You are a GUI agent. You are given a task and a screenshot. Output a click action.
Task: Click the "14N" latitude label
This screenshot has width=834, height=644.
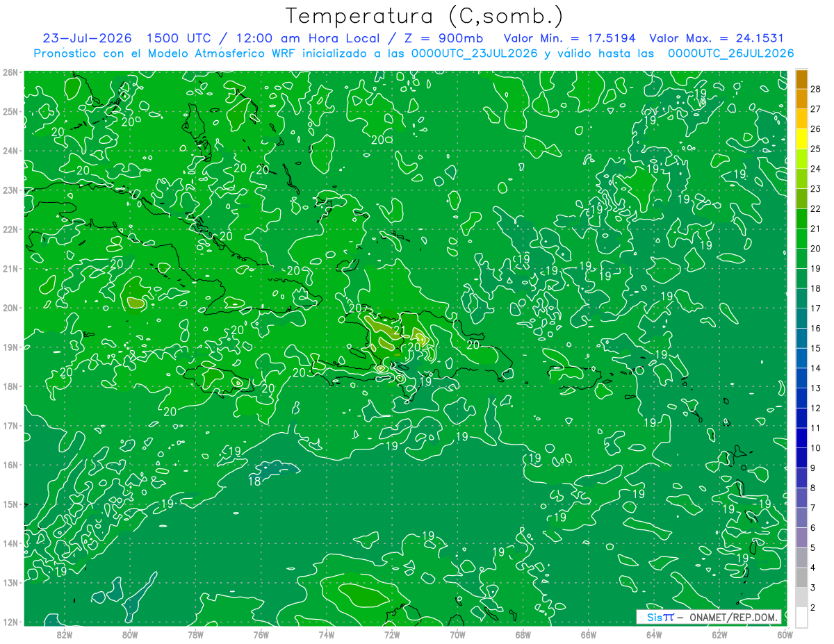[x=10, y=543]
